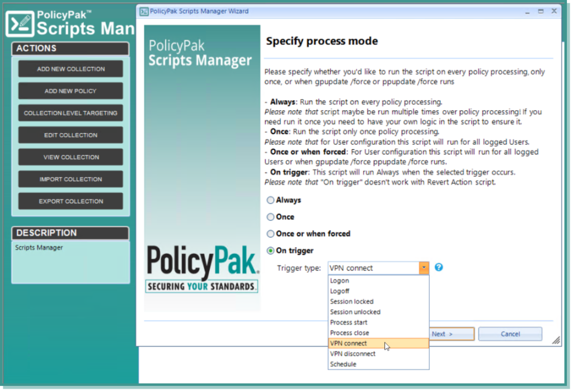This screenshot has width=573, height=392.
Task: Choose the "Once or when forced" option
Action: pyautogui.click(x=270, y=234)
